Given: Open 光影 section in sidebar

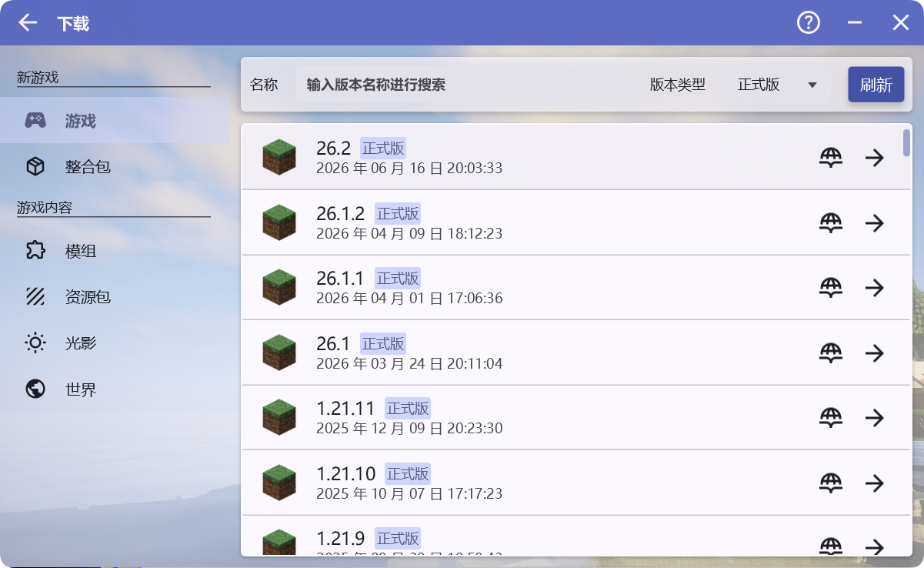Looking at the screenshot, I should [115, 343].
